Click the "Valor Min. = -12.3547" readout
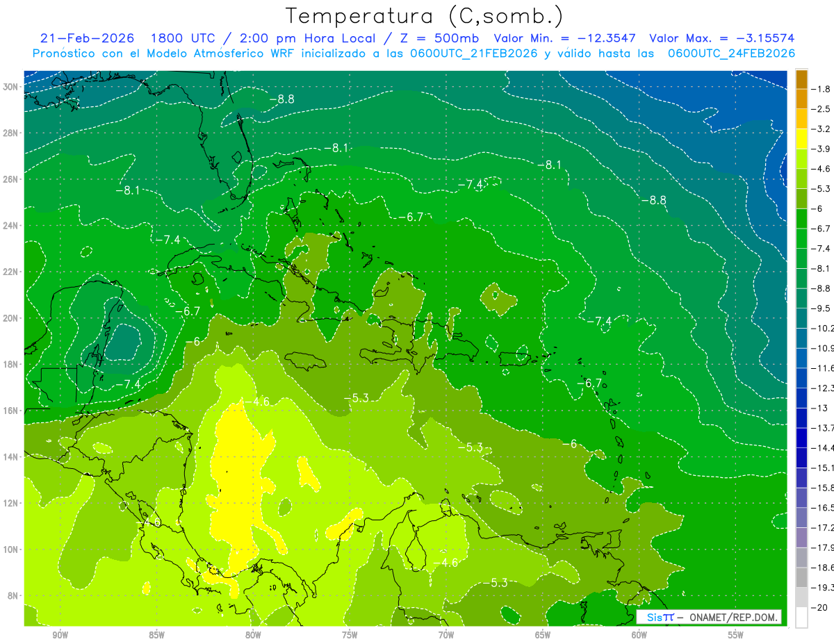834x644 pixels. [566, 38]
